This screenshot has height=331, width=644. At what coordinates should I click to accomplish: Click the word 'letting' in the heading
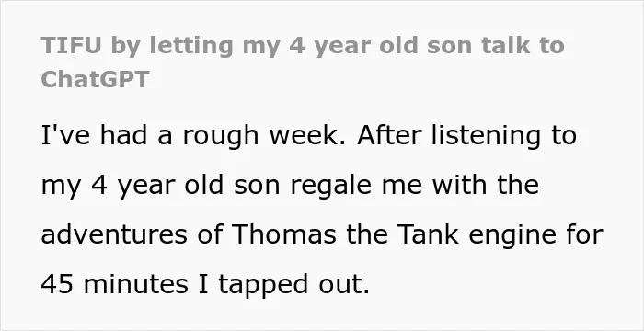pos(191,47)
